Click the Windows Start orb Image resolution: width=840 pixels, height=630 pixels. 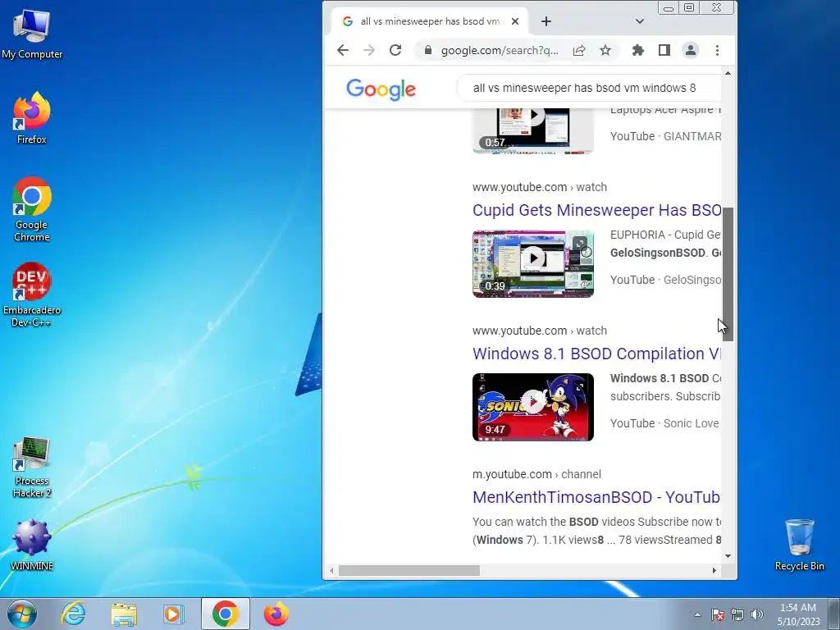(22, 614)
